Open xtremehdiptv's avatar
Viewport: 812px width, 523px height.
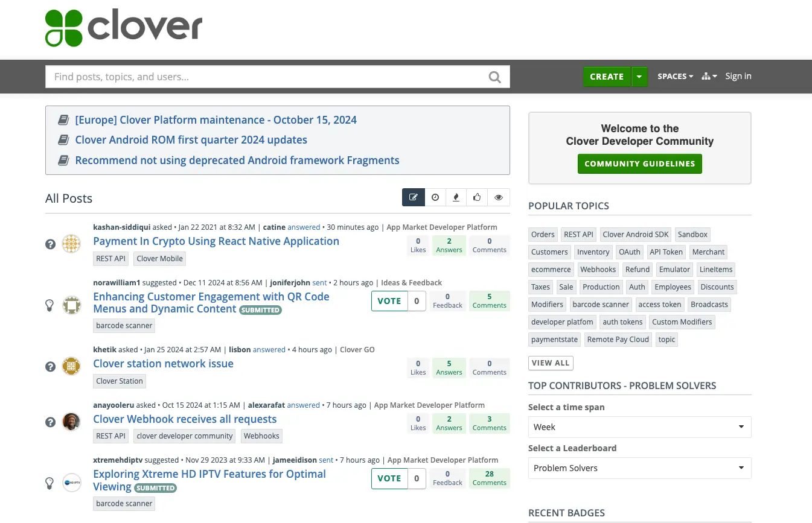[72, 483]
